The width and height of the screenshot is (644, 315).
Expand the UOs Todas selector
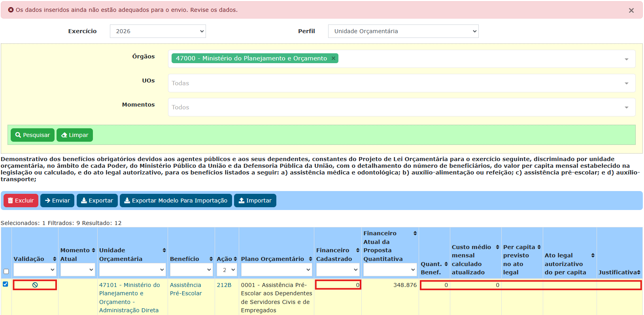[x=402, y=83]
